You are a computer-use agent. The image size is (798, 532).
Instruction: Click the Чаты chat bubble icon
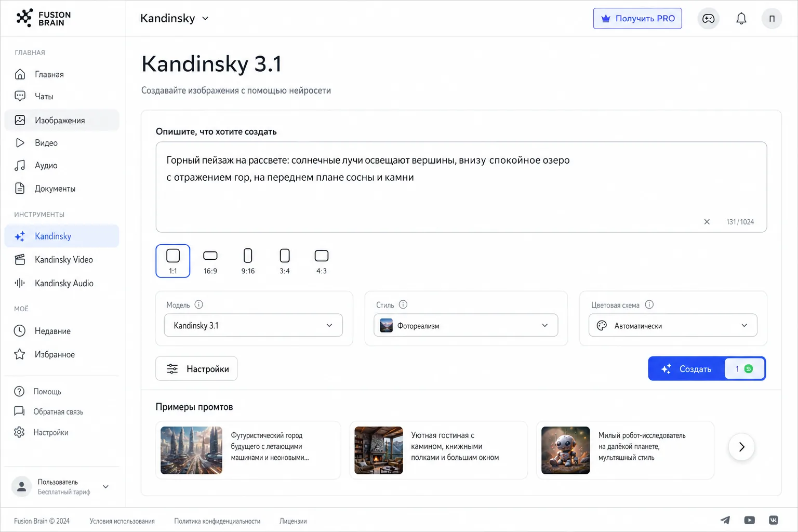pyautogui.click(x=20, y=96)
